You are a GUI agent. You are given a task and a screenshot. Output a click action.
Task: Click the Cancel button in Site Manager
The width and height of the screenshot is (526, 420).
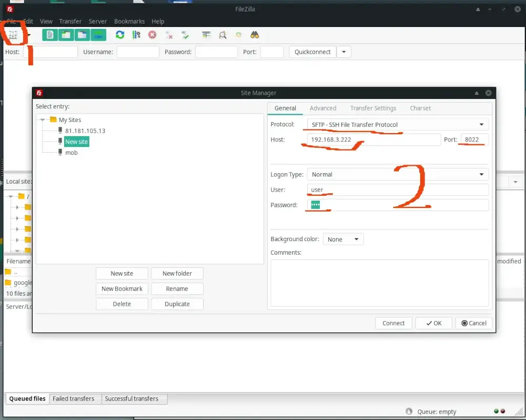(474, 323)
